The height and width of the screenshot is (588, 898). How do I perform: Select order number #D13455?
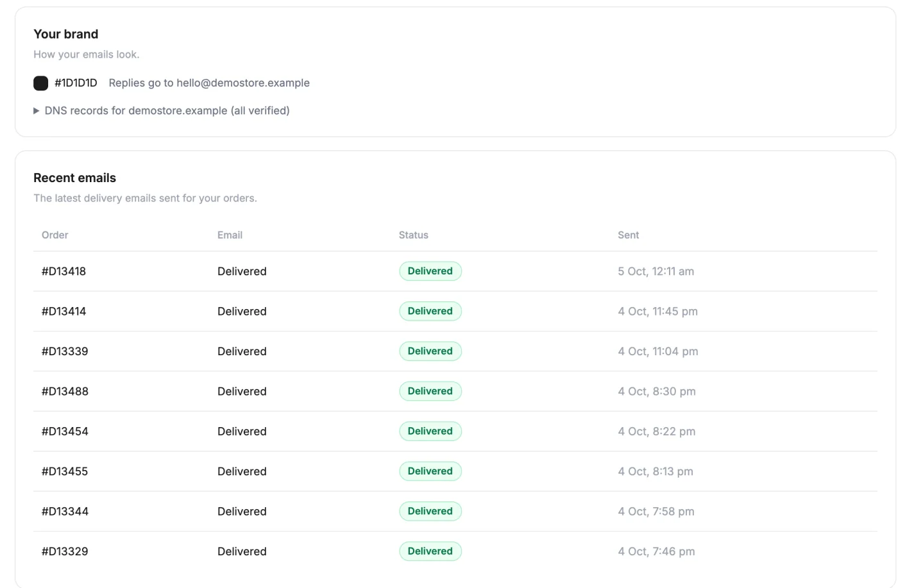tap(65, 471)
